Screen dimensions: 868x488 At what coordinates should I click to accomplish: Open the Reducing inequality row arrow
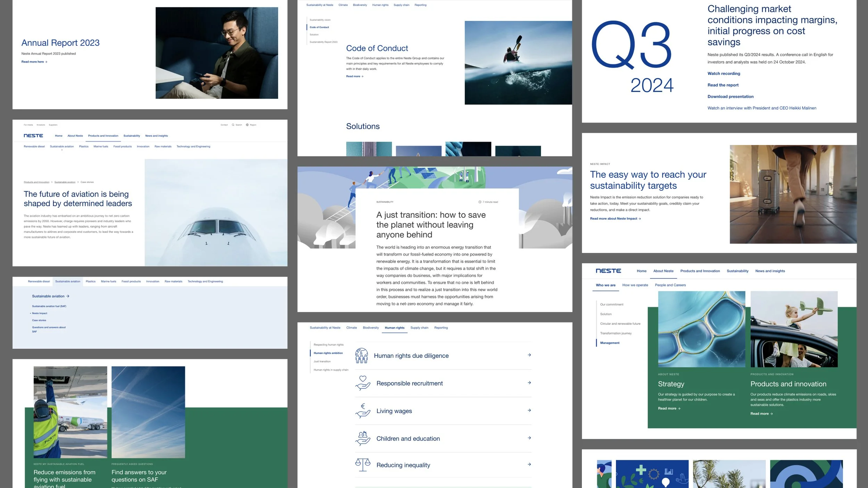click(x=529, y=464)
